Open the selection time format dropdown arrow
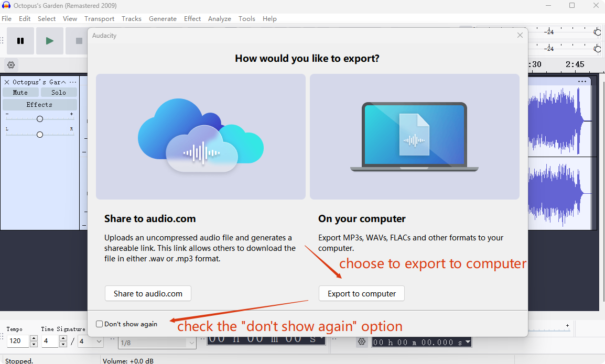The image size is (605, 364). click(468, 343)
